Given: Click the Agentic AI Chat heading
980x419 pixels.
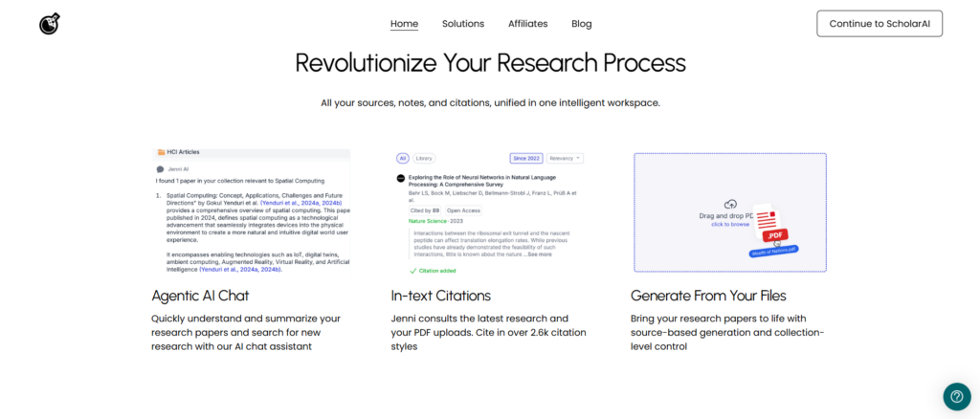Looking at the screenshot, I should coord(200,296).
